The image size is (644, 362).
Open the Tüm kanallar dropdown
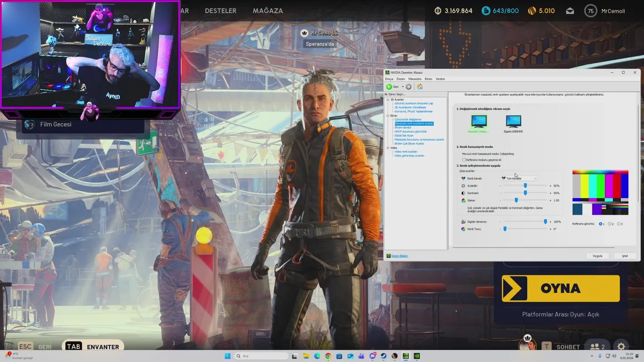coord(519,178)
